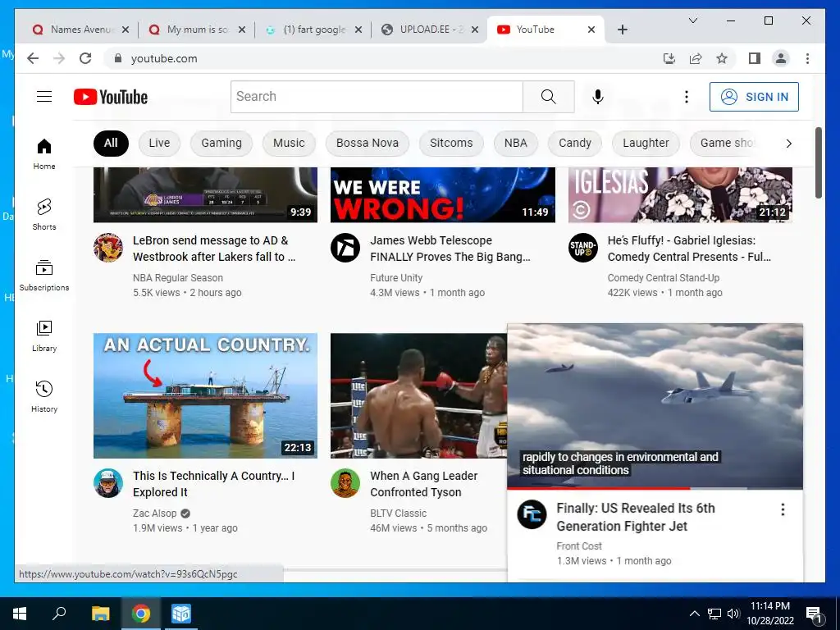This screenshot has width=840, height=630.
Task: Click the page vertical scrollbar
Action: [x=818, y=163]
